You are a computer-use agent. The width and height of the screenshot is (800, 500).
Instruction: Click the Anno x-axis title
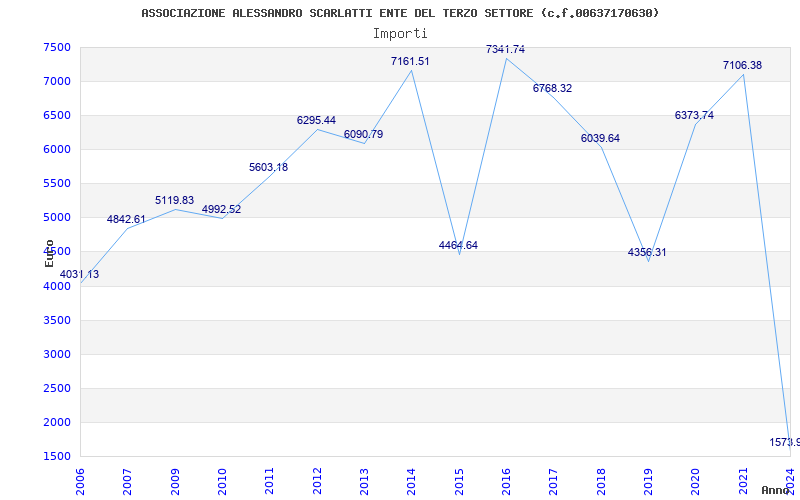pyautogui.click(x=775, y=490)
